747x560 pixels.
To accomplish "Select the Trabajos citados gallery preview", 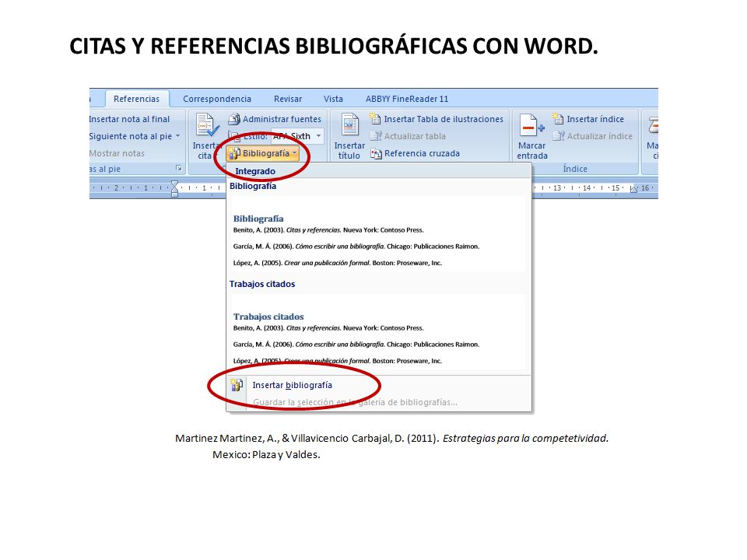I will click(x=378, y=332).
